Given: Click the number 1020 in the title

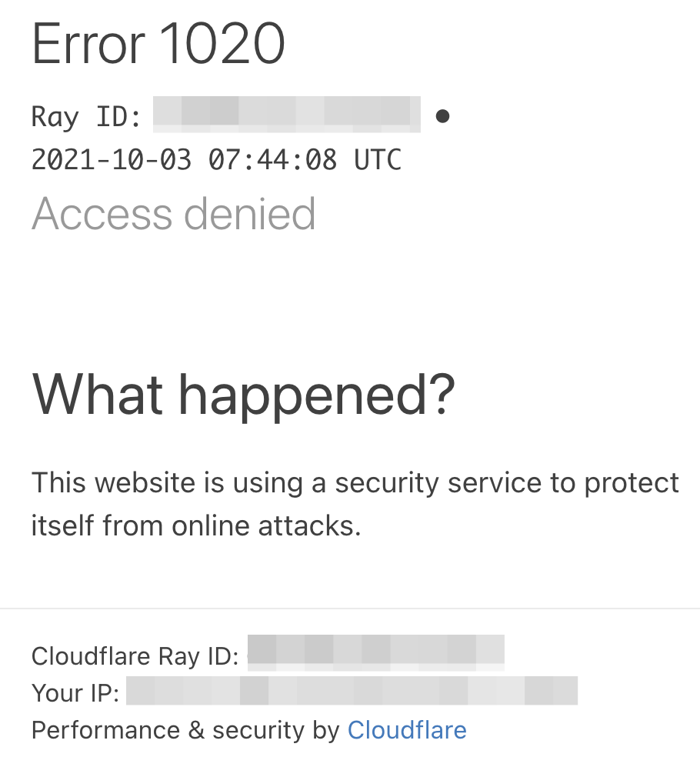Looking at the screenshot, I should [222, 43].
